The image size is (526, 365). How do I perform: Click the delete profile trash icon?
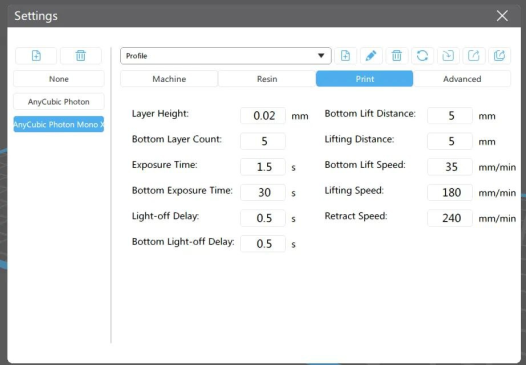coord(397,56)
